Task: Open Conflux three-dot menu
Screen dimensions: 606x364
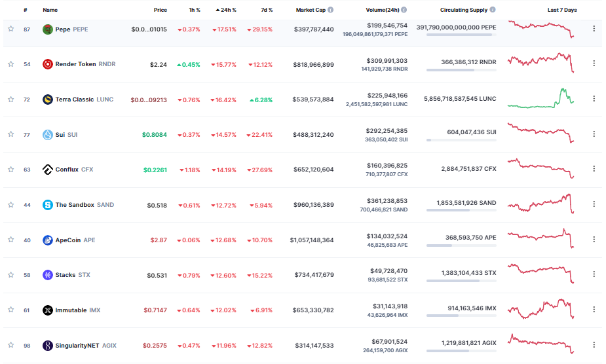Action: (594, 168)
